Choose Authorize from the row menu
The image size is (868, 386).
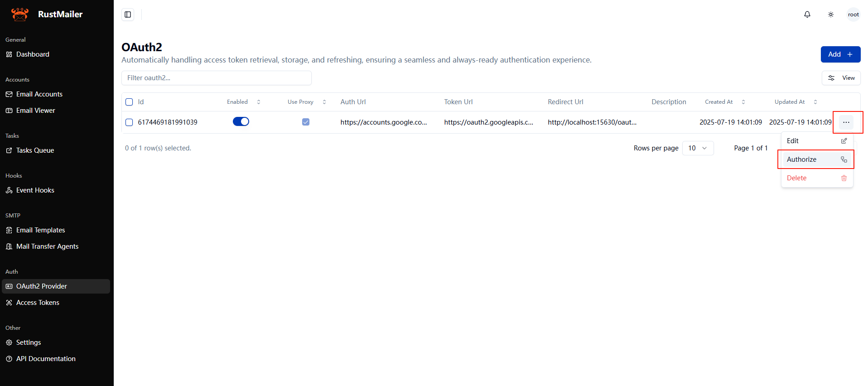click(x=817, y=159)
